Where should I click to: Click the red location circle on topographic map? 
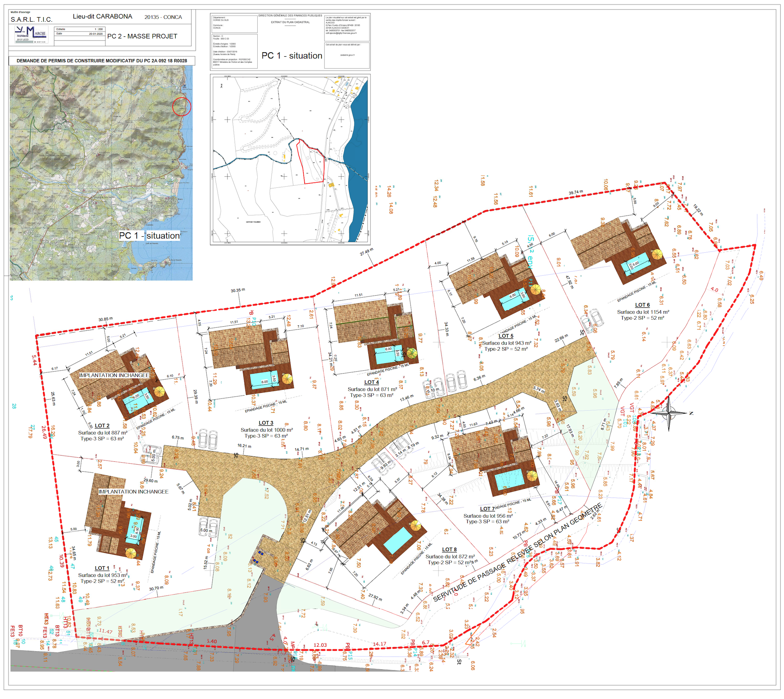(x=182, y=107)
